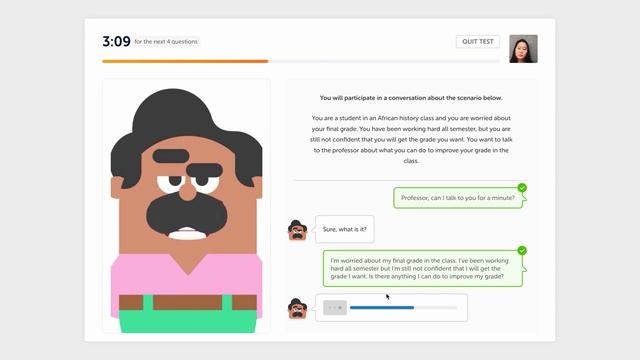640x360 pixels.
Task: Select the 'I'm worried about my final grade' message
Action: pyautogui.click(x=422, y=269)
